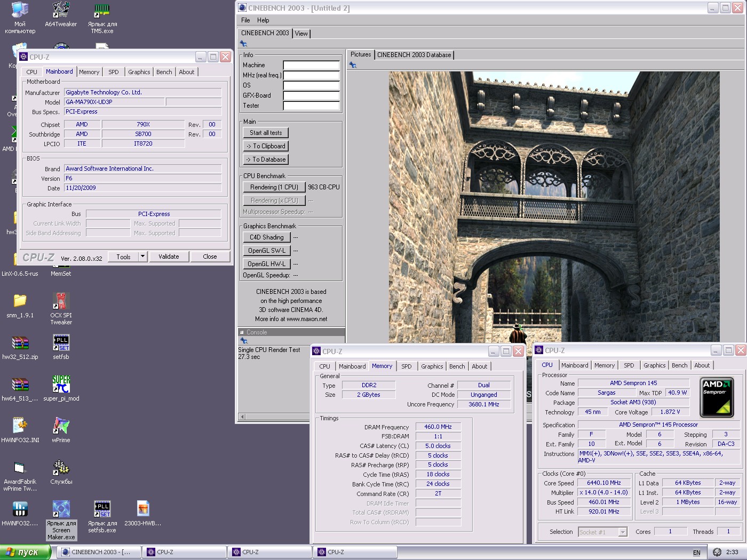This screenshot has width=747, height=560.
Task: Click the GFX-Board input field
Action: click(312, 95)
